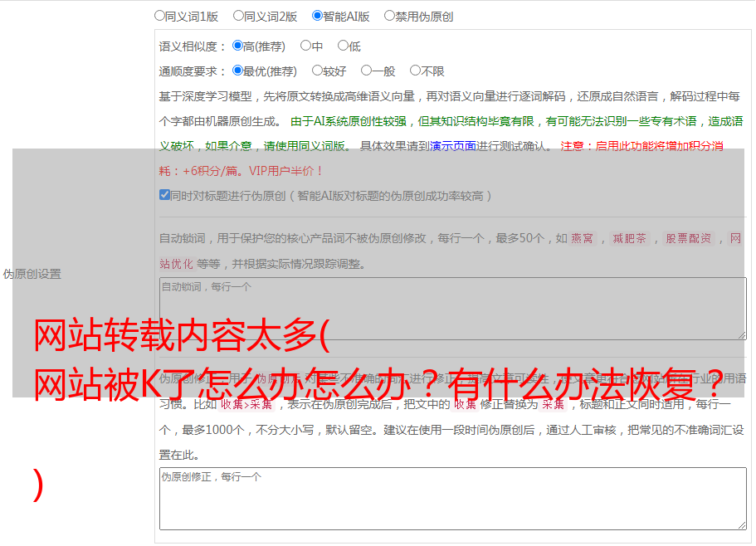
Task: Set 语义相似度 to 中
Action: pyautogui.click(x=305, y=46)
